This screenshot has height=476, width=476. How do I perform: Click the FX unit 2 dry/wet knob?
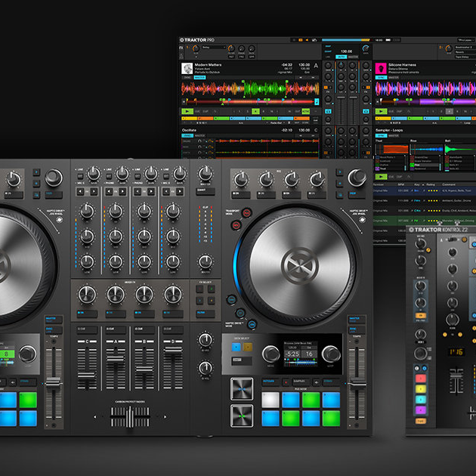(449, 48)
